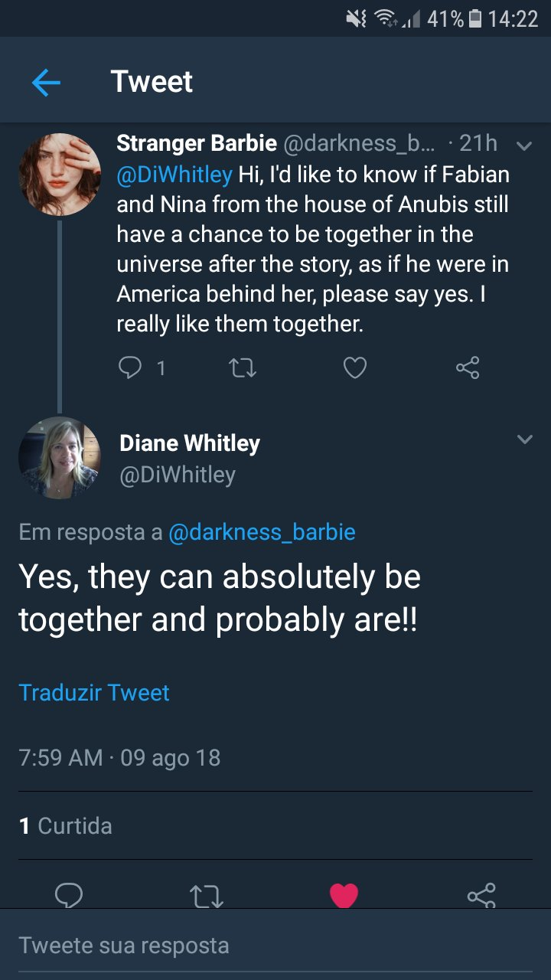Viewport: 551px width, 980px height.
Task: Retweet Diane Whitley's tweet
Action: pos(206,894)
